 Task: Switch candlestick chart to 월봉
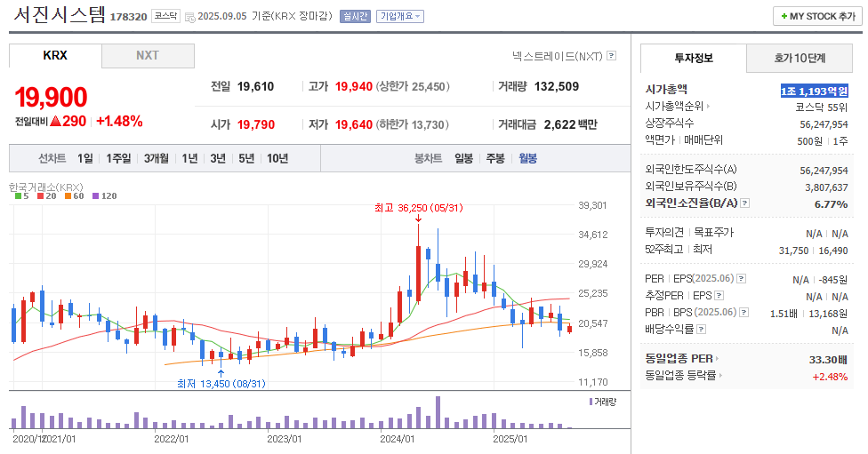[x=527, y=159]
